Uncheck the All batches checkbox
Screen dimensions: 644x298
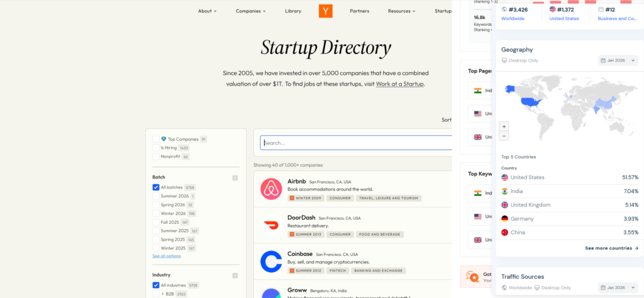(156, 187)
